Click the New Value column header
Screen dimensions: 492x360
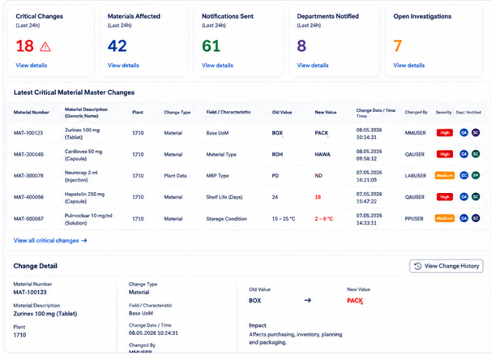click(326, 112)
